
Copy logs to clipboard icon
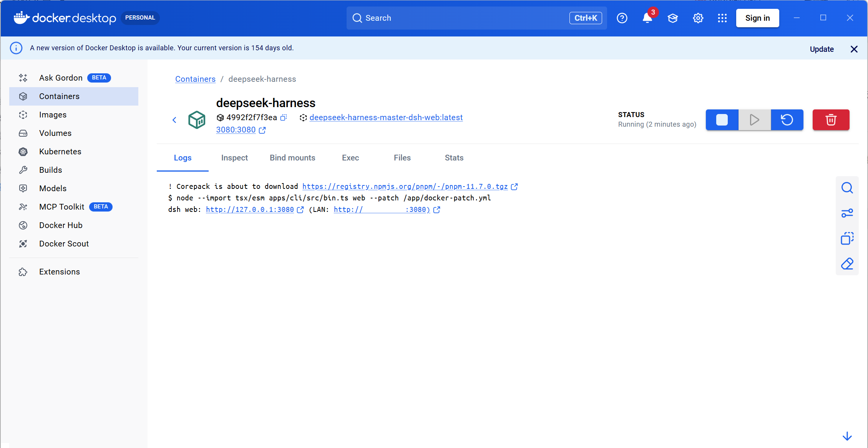pyautogui.click(x=847, y=238)
